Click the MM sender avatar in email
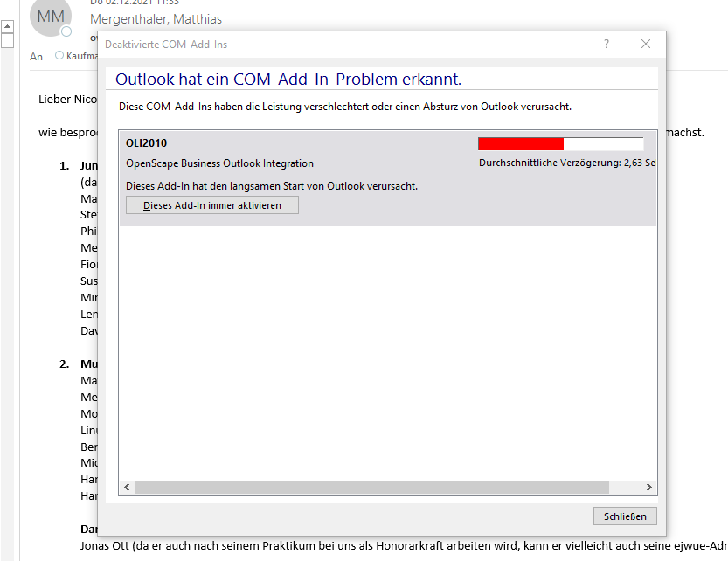This screenshot has height=561, width=728. click(x=51, y=17)
